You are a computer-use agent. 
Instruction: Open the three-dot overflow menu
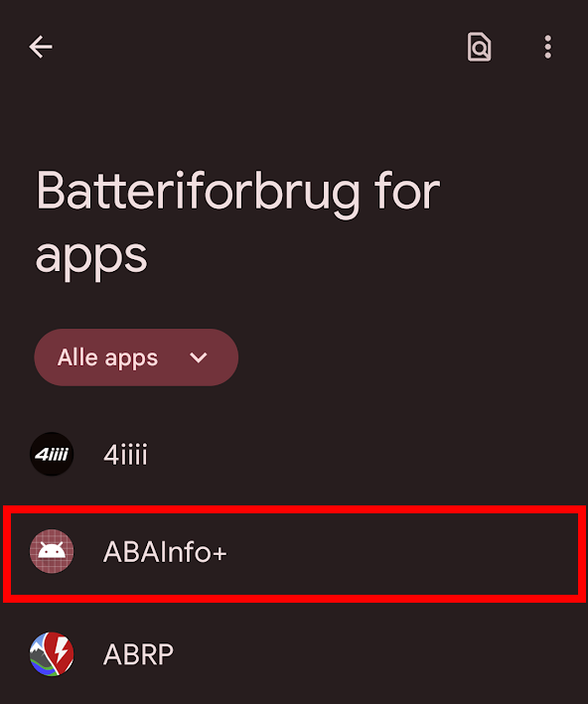(547, 47)
